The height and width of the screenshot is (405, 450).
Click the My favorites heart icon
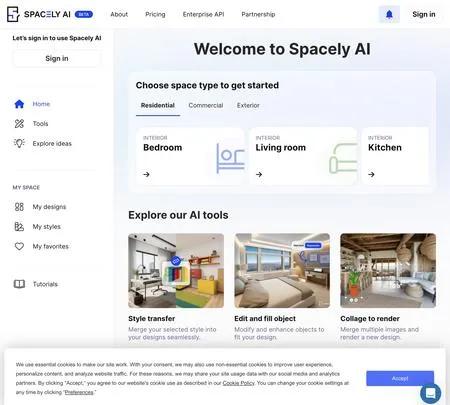coord(19,246)
